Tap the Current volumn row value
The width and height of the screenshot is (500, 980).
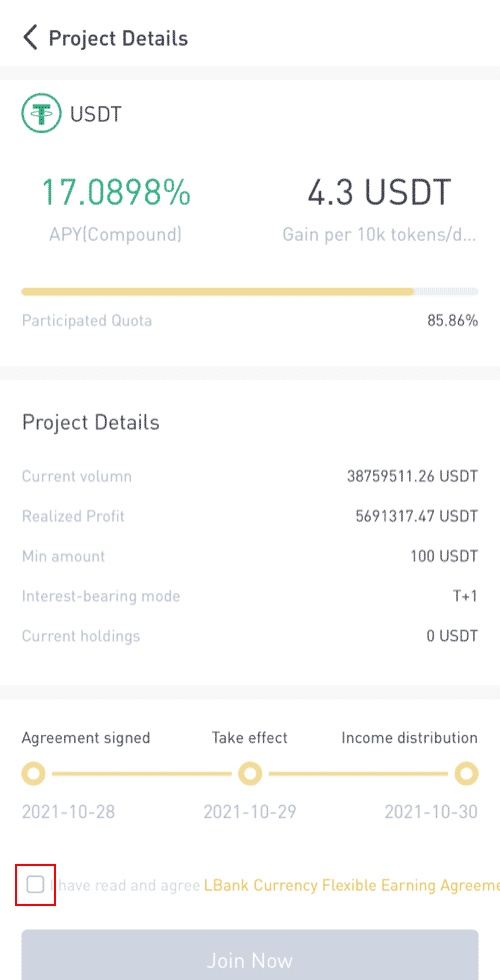(x=412, y=476)
